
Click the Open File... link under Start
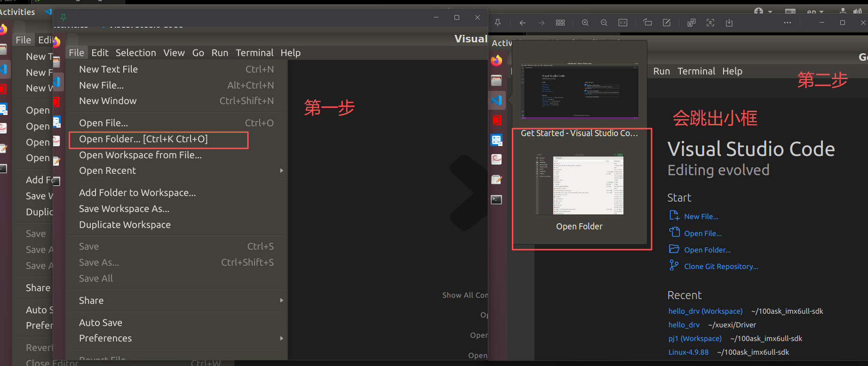703,234
